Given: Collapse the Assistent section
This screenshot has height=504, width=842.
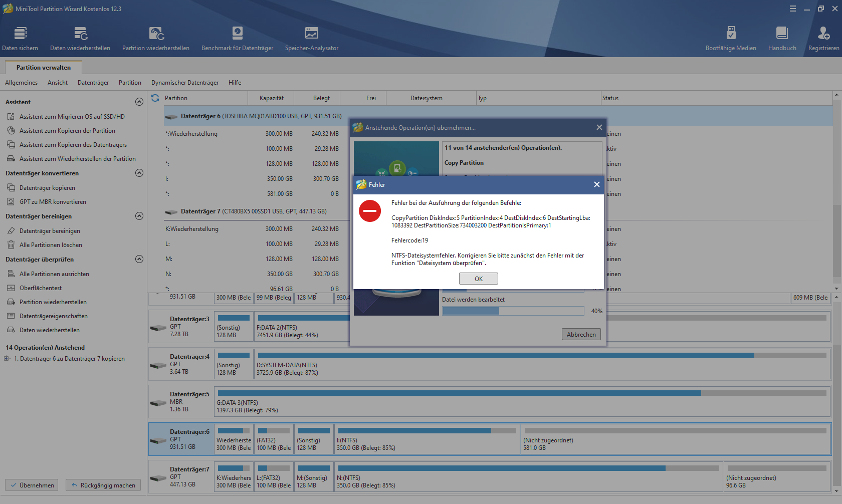Looking at the screenshot, I should click(x=139, y=102).
